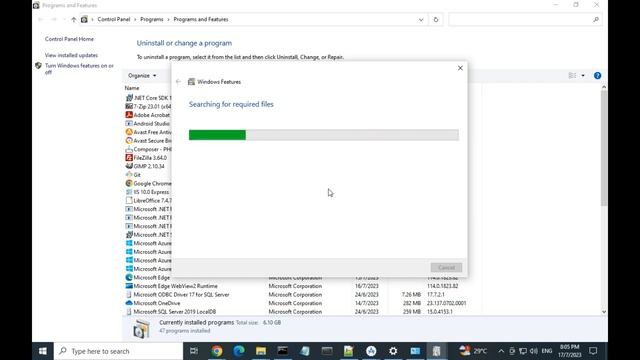
Task: Click the Control Panel search box
Action: (525, 20)
